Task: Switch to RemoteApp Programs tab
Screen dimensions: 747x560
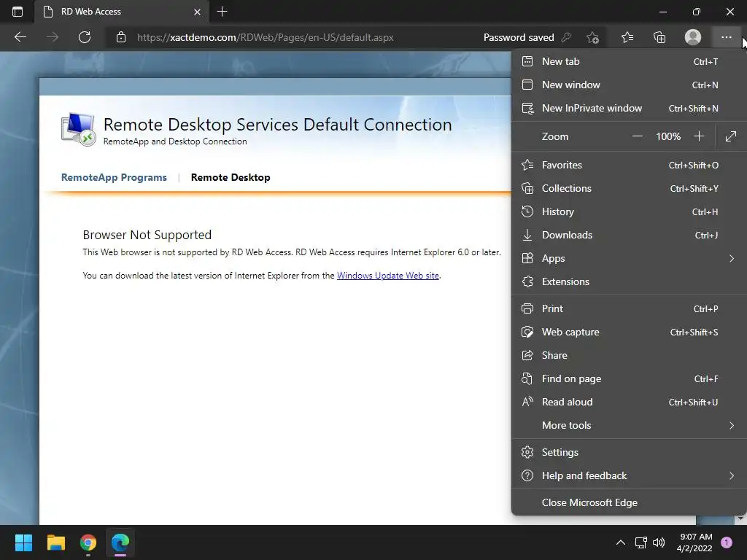Action: (114, 178)
